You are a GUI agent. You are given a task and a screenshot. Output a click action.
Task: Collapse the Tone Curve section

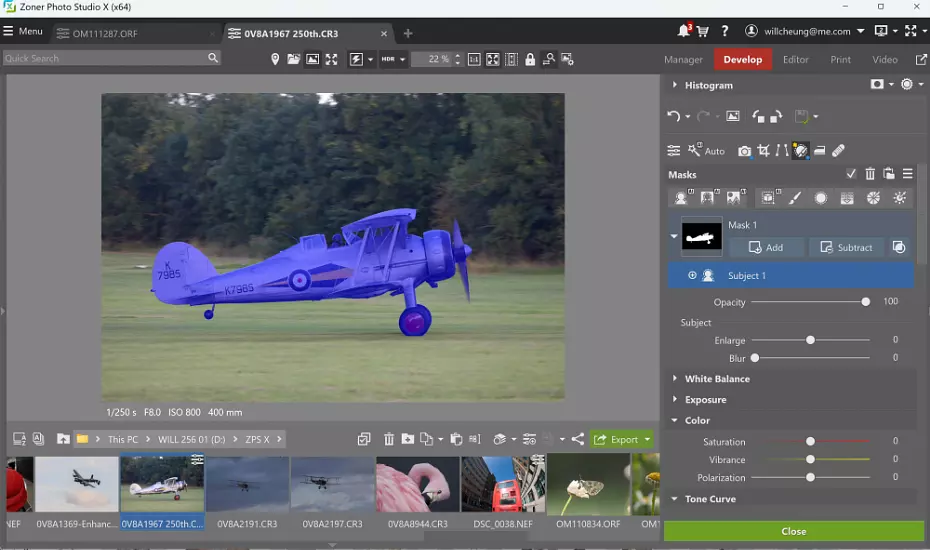(x=674, y=499)
